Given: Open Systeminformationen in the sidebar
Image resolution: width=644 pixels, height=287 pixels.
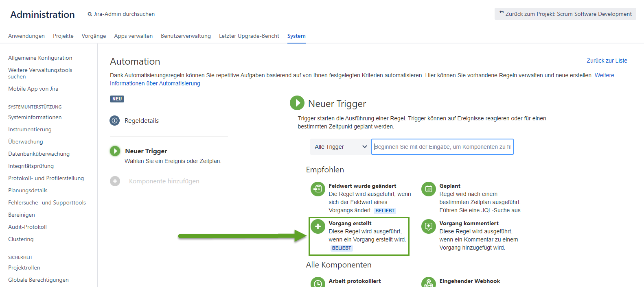Looking at the screenshot, I should point(35,117).
